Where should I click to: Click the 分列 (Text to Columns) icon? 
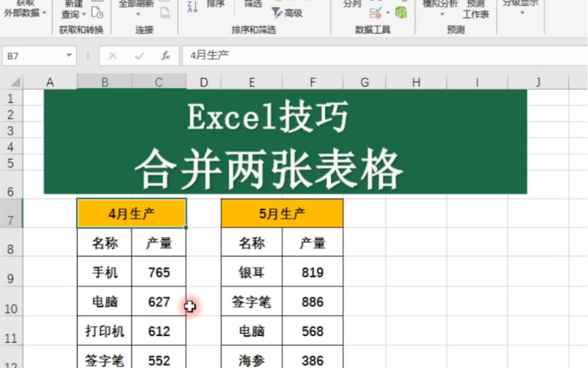click(x=353, y=5)
